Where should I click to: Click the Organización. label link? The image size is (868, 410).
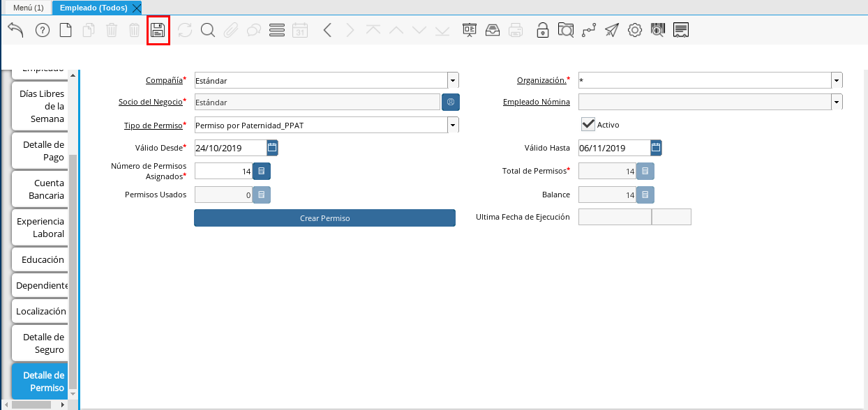(541, 80)
